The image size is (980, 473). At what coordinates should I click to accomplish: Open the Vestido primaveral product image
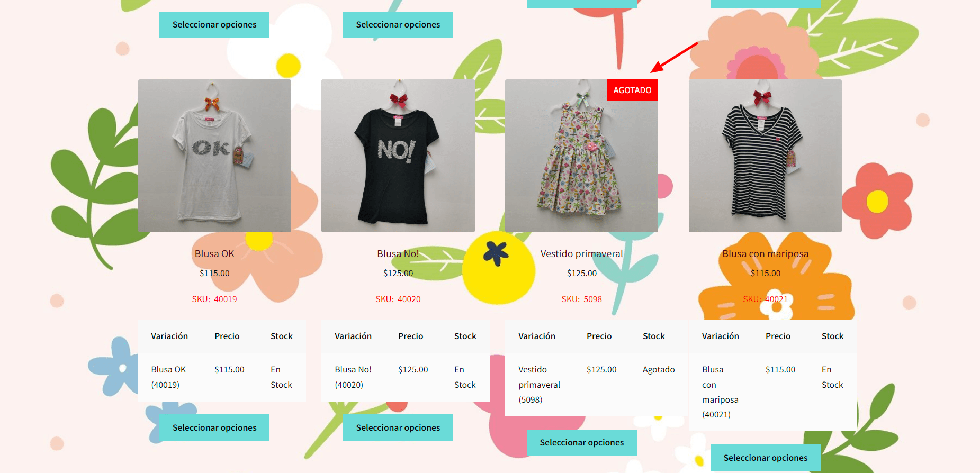click(581, 156)
